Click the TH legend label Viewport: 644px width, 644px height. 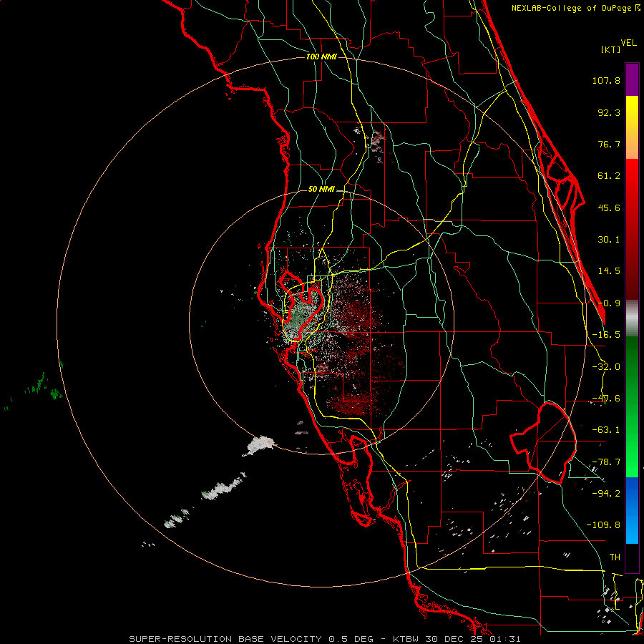pos(615,557)
